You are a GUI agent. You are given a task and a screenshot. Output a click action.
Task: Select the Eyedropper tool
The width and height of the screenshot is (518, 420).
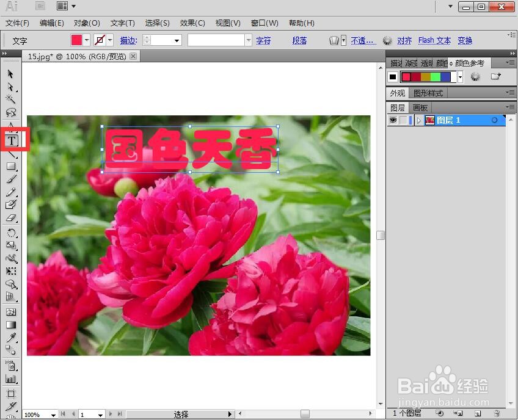click(11, 338)
